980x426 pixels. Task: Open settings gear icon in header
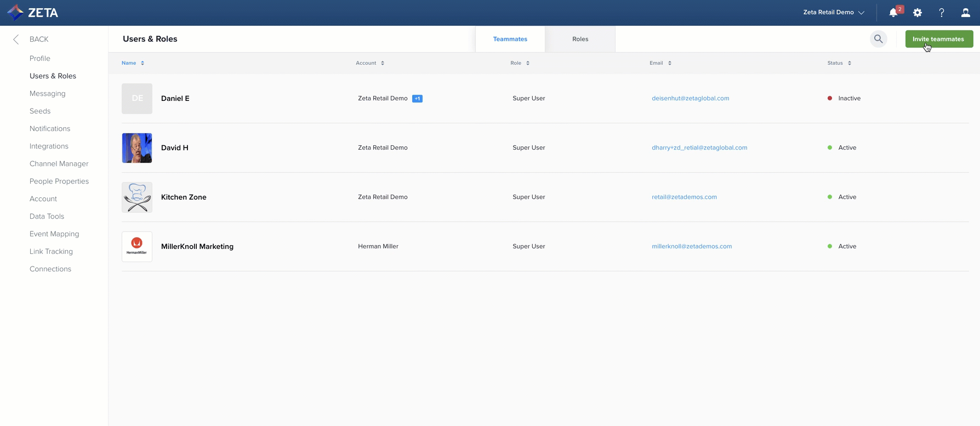tap(918, 13)
